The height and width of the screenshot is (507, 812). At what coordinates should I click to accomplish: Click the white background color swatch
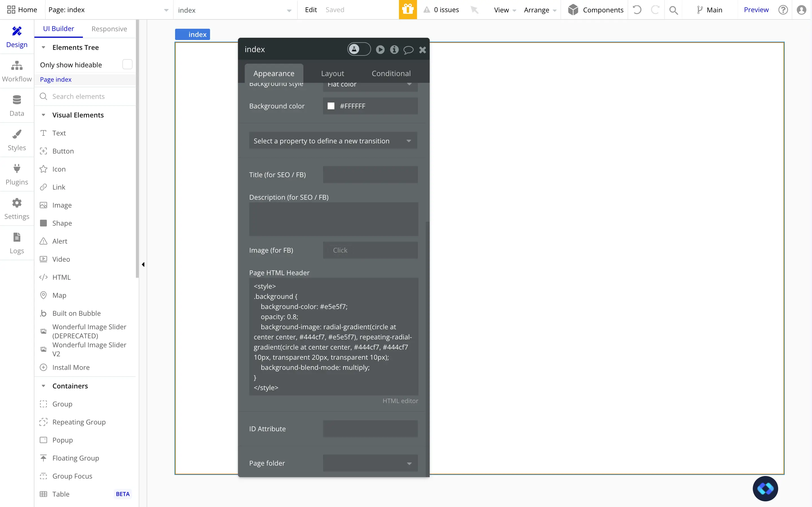click(x=331, y=106)
